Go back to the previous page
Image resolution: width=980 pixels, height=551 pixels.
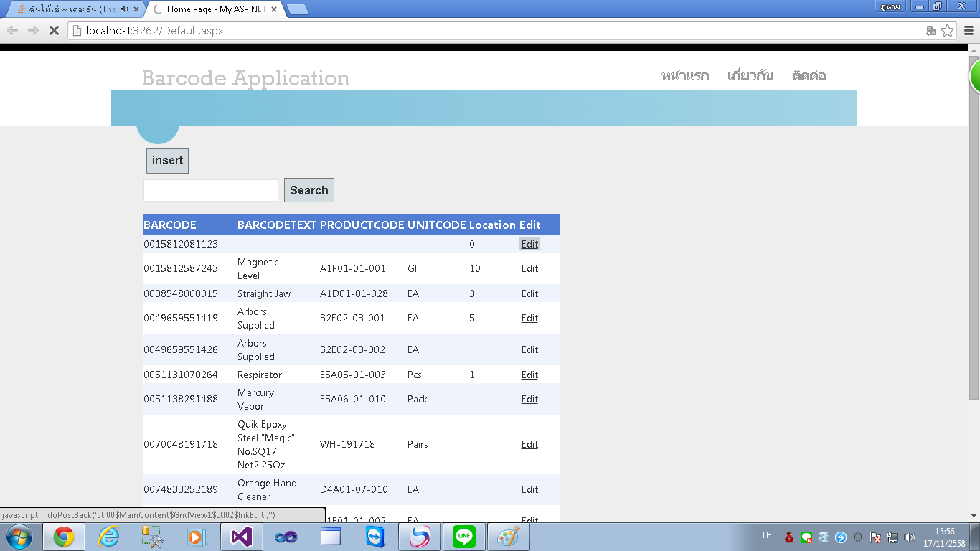tap(13, 30)
